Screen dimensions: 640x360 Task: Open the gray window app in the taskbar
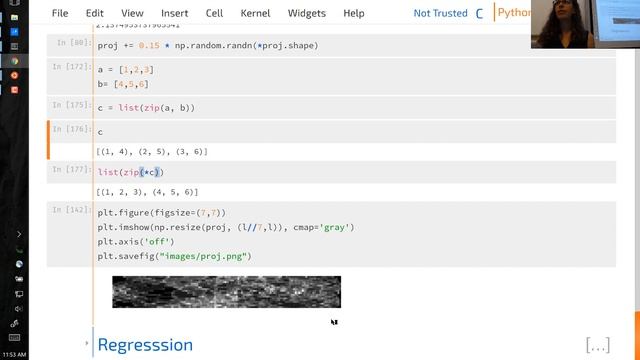point(14,47)
